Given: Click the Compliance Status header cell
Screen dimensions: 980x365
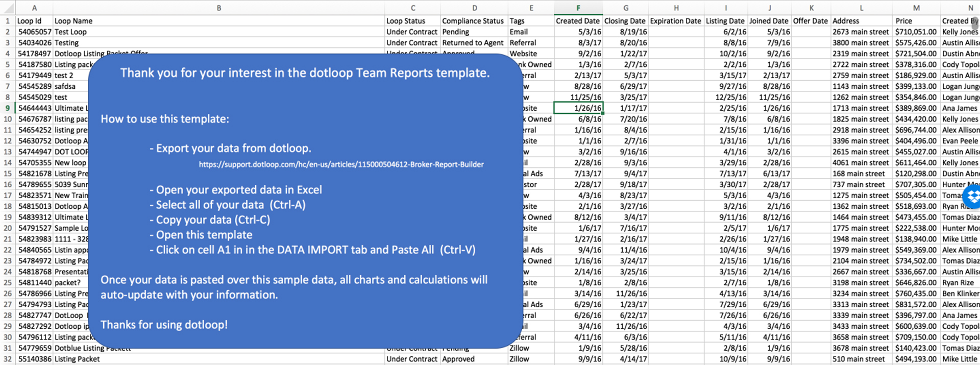Looking at the screenshot, I should click(474, 21).
